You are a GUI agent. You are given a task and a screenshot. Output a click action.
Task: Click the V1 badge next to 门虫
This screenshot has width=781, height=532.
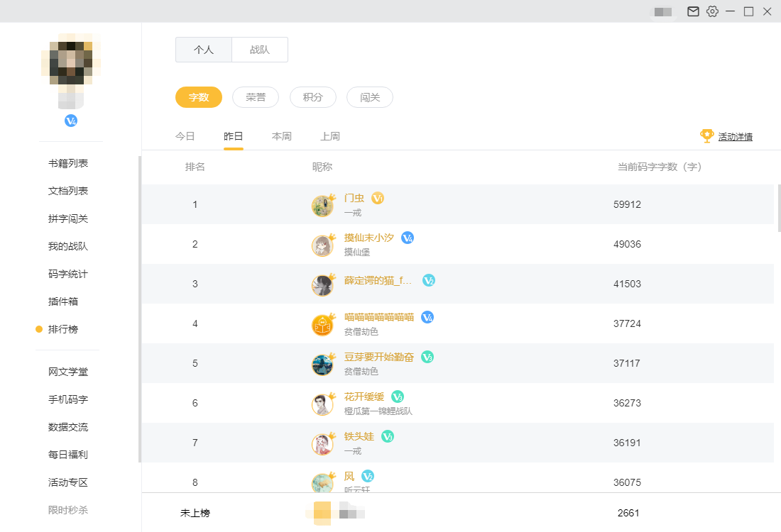(378, 198)
